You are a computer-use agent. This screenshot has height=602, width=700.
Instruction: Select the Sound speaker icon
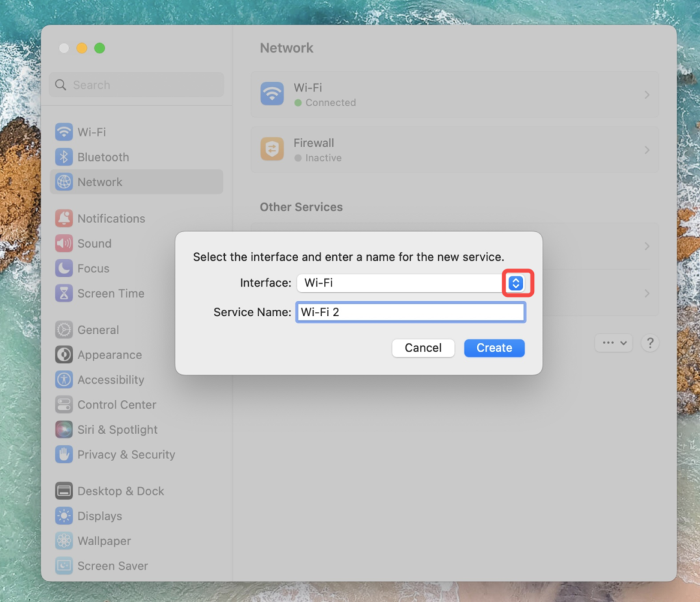(x=63, y=243)
